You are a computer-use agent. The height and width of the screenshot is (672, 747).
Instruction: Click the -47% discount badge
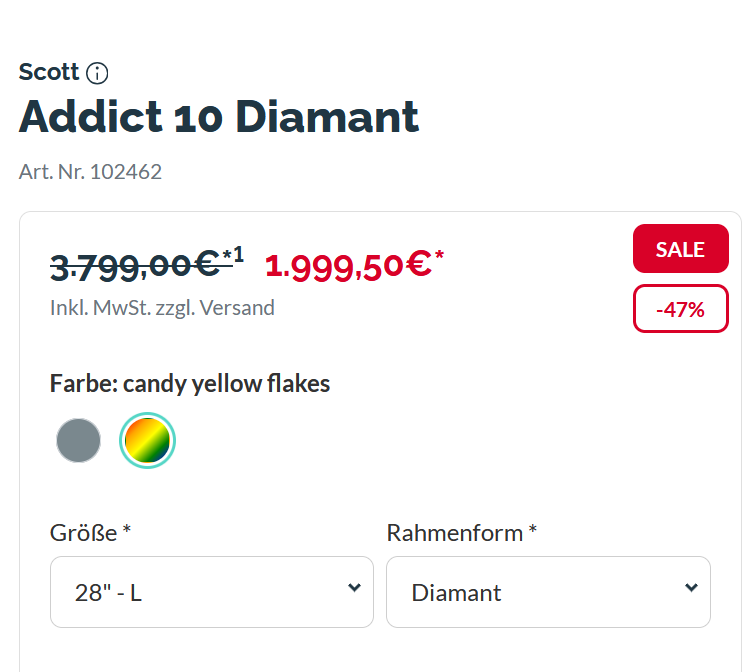[681, 309]
